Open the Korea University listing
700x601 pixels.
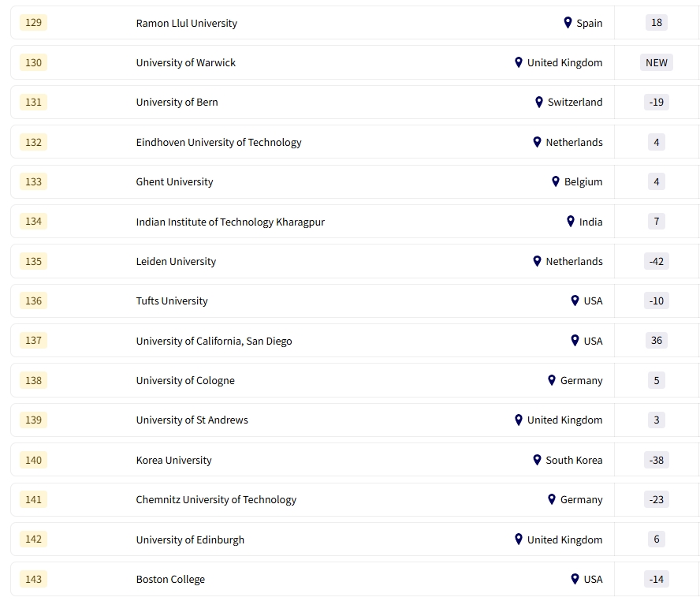[173, 461]
